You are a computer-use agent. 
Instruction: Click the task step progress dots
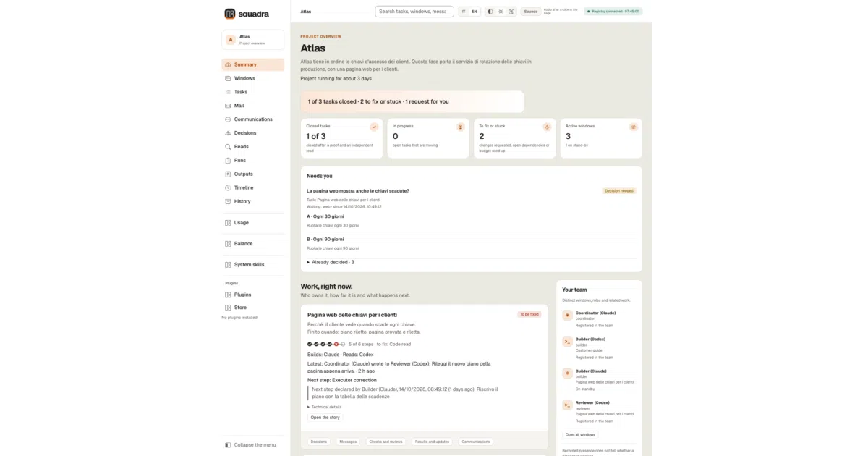(325, 344)
